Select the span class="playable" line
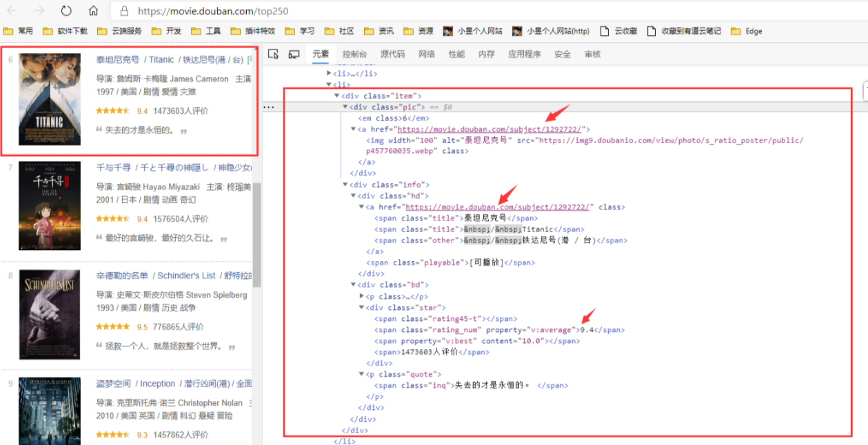 click(x=450, y=262)
